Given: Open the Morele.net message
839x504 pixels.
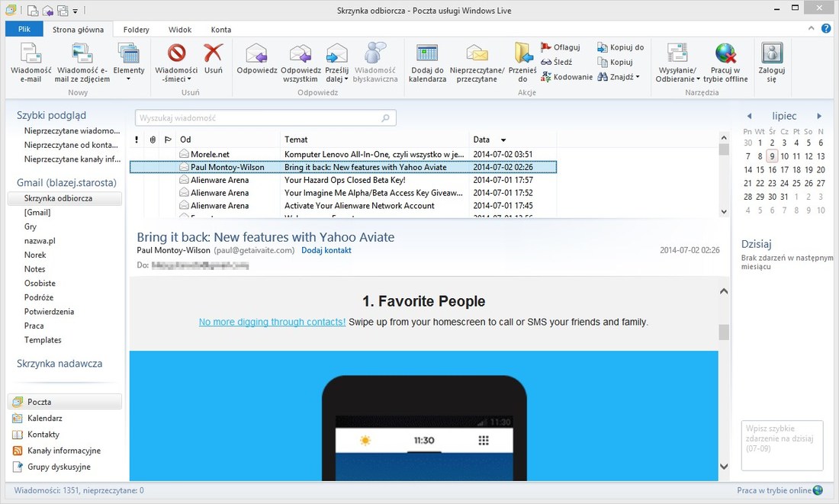Looking at the screenshot, I should (343, 154).
